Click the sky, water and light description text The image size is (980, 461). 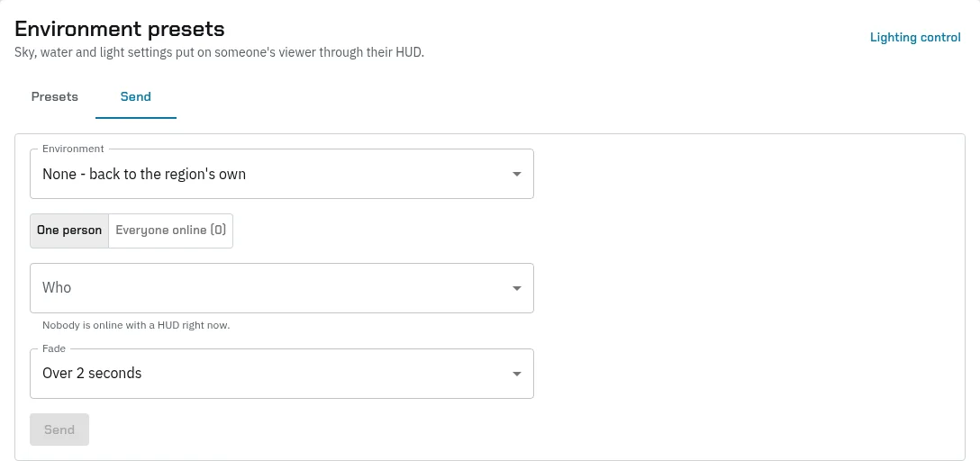pyautogui.click(x=220, y=52)
